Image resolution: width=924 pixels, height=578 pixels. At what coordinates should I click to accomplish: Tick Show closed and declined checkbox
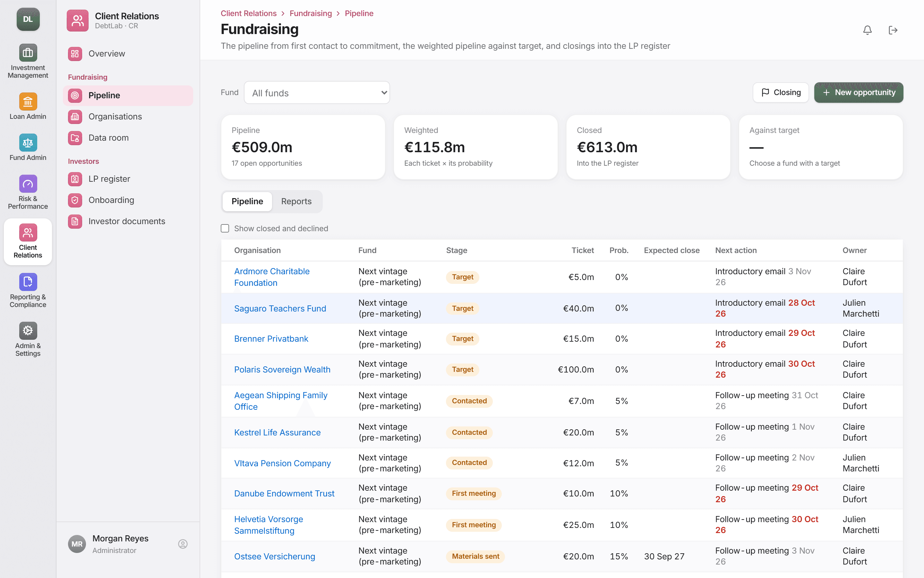tap(225, 228)
